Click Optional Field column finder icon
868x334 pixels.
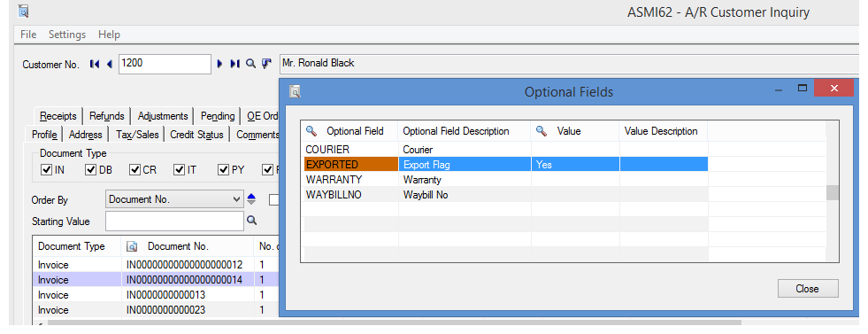click(x=311, y=131)
